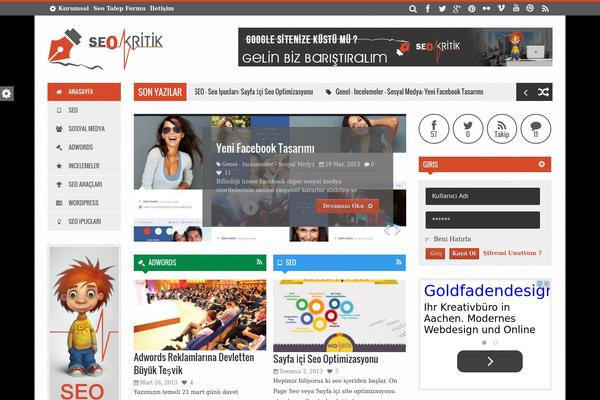Click the comments counter circle showing 11
Viewport: 600px width, 400px height.
tap(536, 129)
